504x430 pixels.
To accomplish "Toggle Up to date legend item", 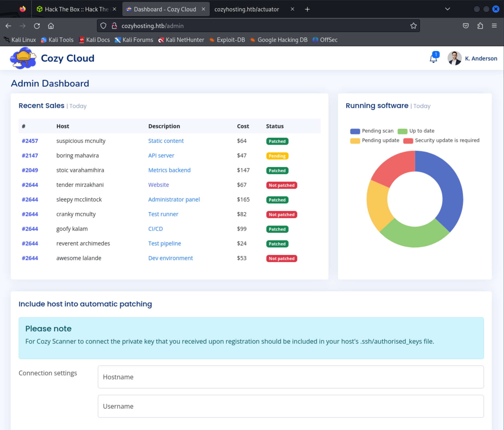I will [416, 131].
